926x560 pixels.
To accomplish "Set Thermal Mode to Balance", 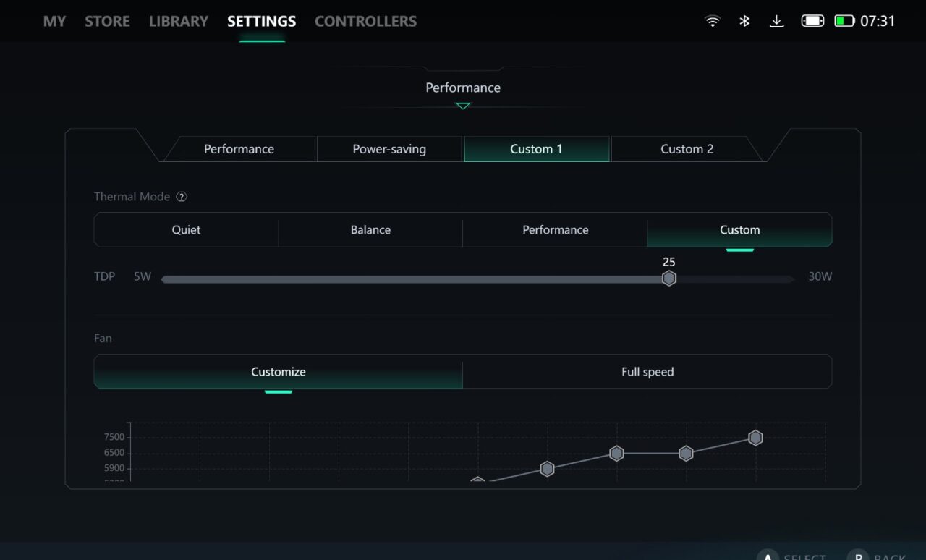I will click(370, 230).
